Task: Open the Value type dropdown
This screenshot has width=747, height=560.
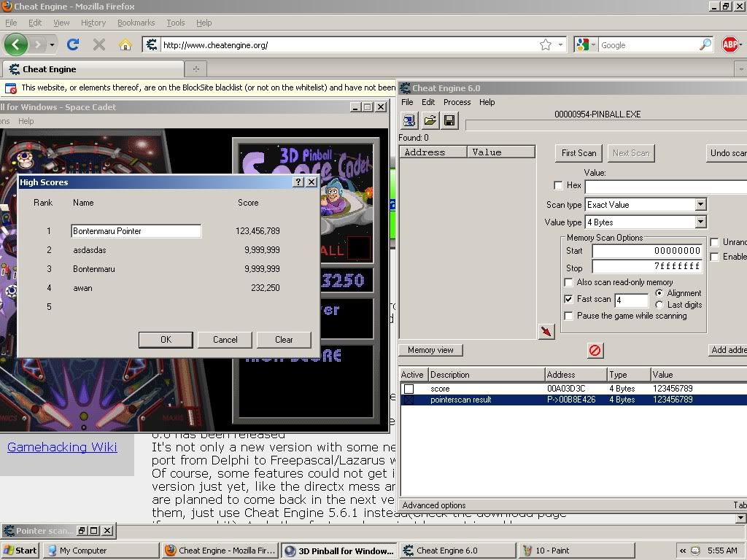Action: click(700, 222)
